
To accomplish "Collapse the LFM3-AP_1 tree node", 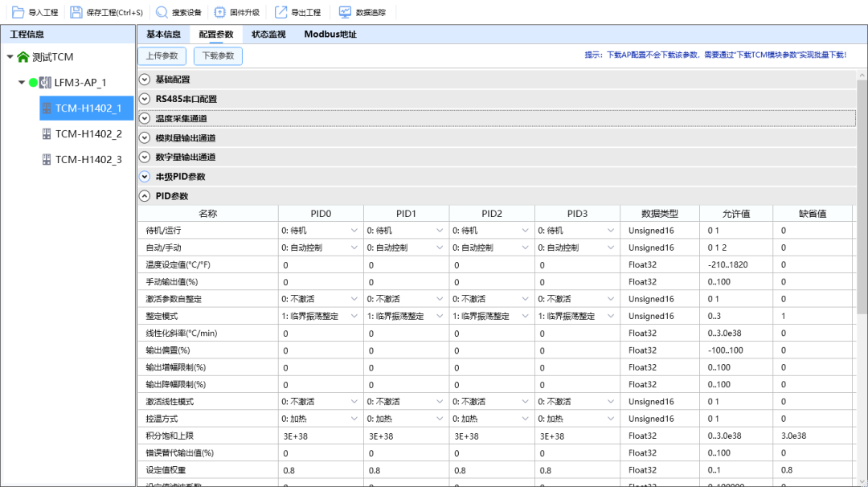I will point(22,83).
